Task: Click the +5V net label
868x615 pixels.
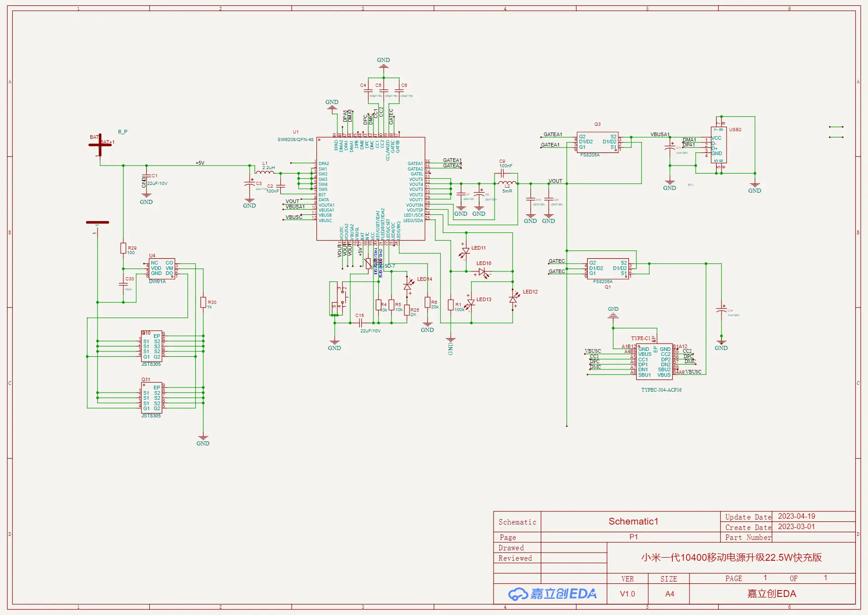Action: pyautogui.click(x=200, y=163)
